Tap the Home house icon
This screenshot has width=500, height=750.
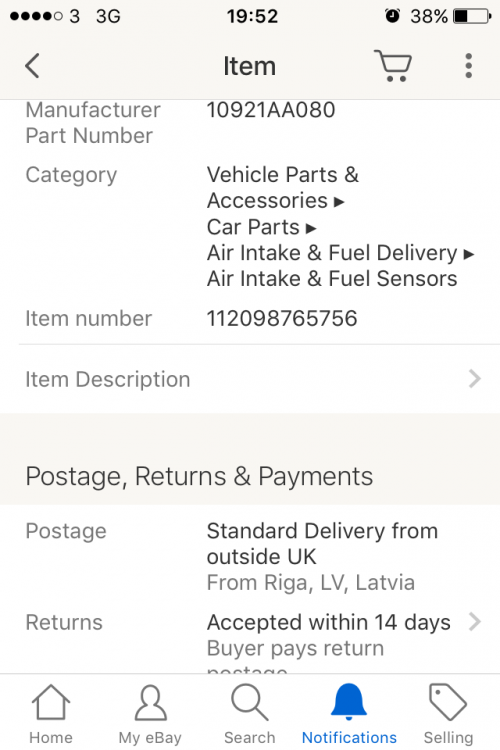pyautogui.click(x=51, y=702)
